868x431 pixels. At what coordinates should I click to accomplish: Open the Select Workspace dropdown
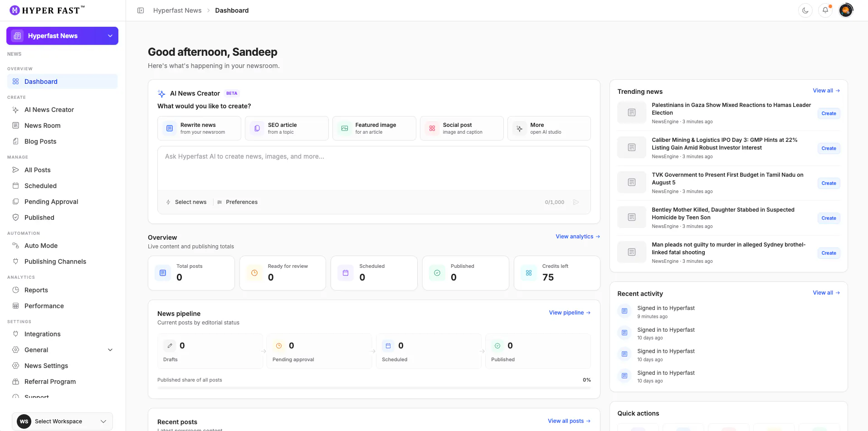[62, 421]
